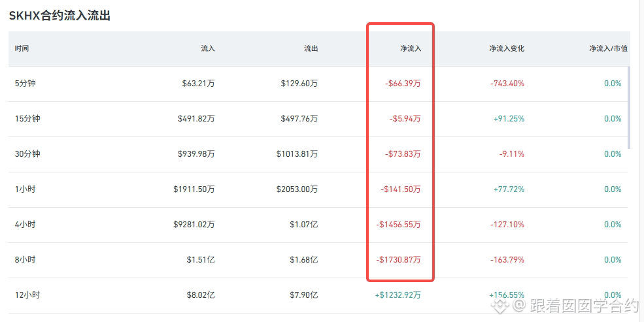Click net inflow change -743.40%
This screenshot has width=644, height=322.
tap(507, 83)
